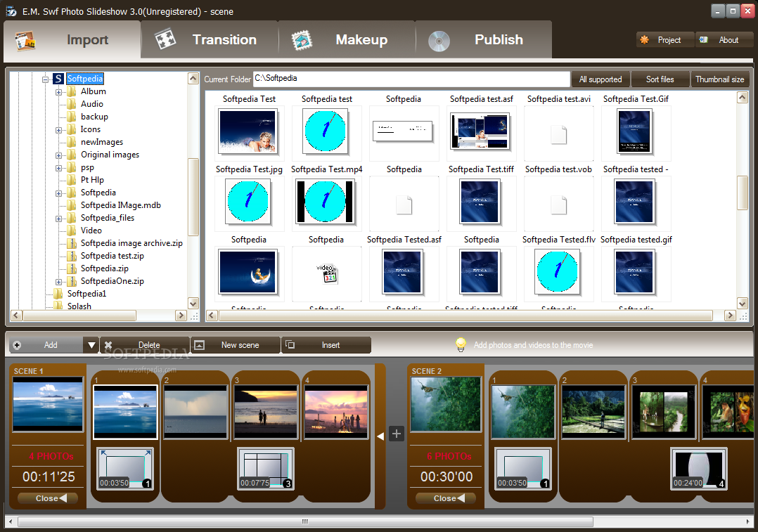The height and width of the screenshot is (532, 758).
Task: Select Scene 1 photo 3 sunset beach image
Action: tap(266, 412)
